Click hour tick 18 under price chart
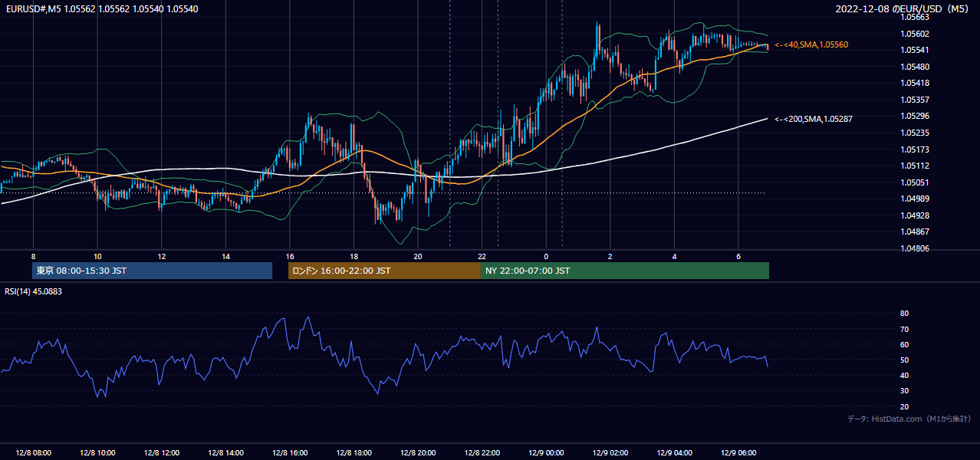 (354, 256)
